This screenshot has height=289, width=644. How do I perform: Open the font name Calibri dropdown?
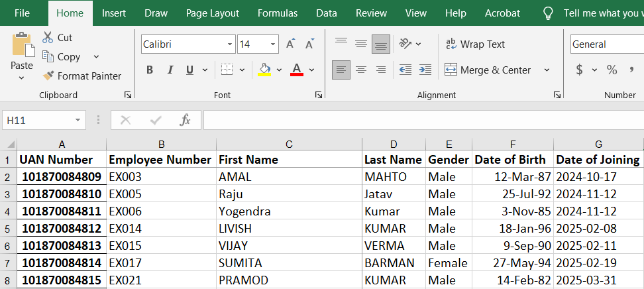coord(229,44)
